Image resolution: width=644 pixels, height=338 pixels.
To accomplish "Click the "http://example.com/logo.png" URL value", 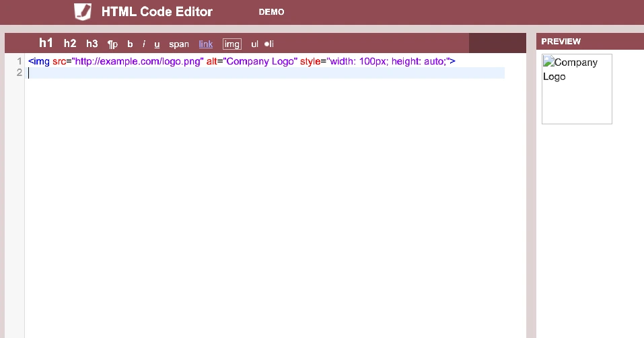I will 137,61.
